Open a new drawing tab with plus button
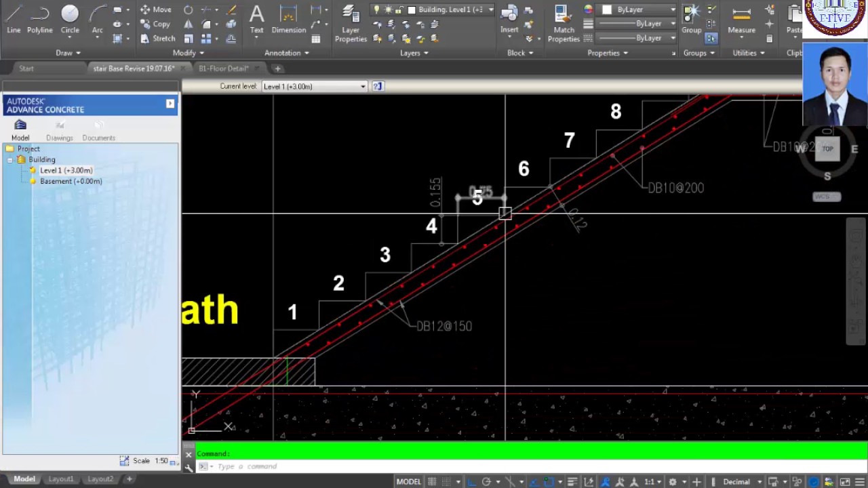Viewport: 868px width, 488px height. pyautogui.click(x=277, y=68)
